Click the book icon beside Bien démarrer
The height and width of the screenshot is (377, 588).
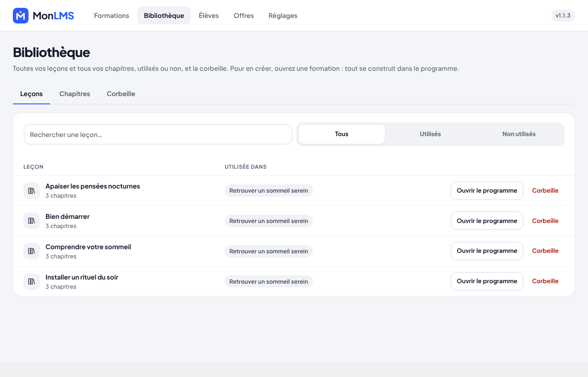[32, 221]
